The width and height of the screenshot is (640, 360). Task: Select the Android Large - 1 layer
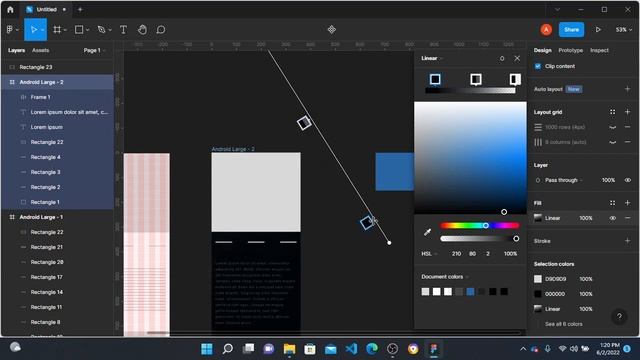(57, 217)
